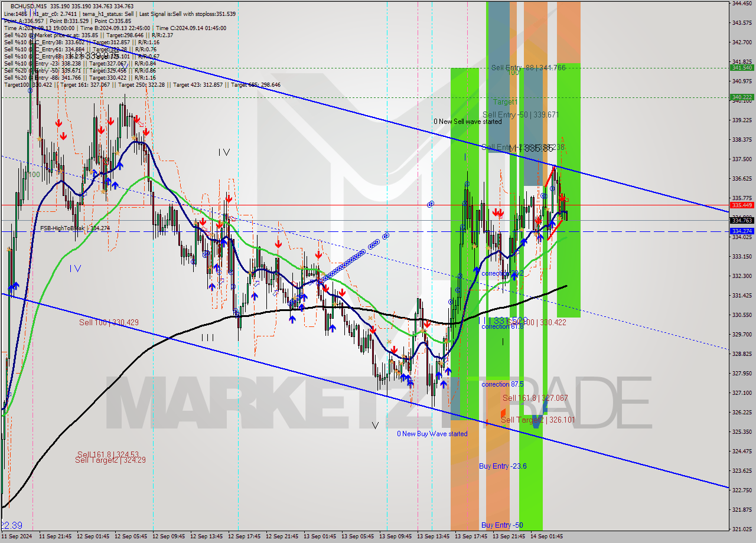Select the red 335.449 price tag
This screenshot has height=543, width=756.
tap(741, 205)
